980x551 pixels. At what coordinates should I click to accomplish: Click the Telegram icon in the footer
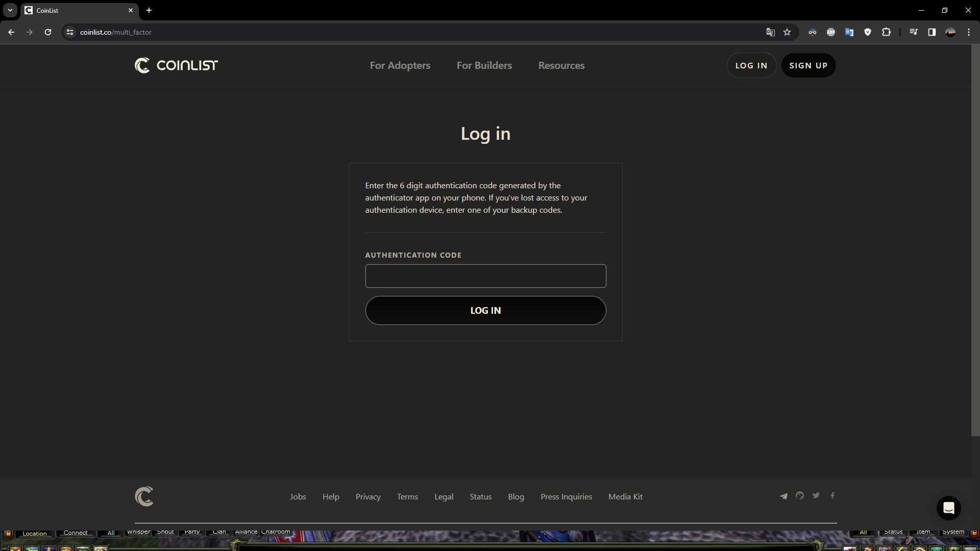pos(784,495)
